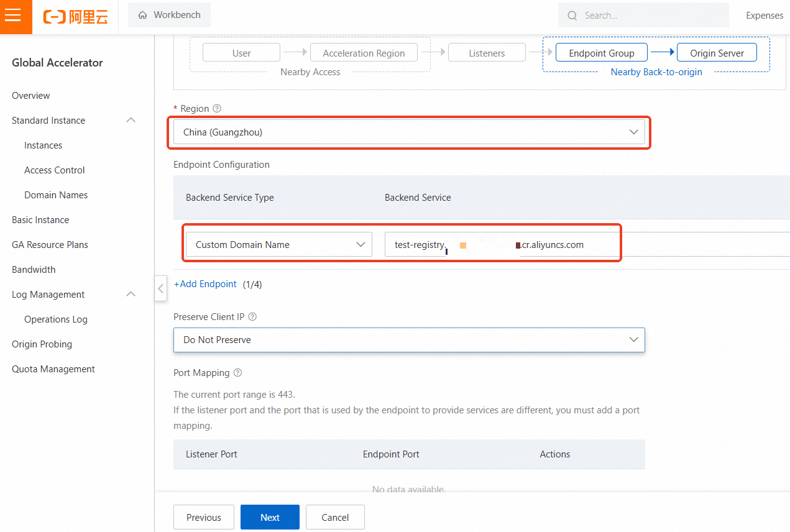
Task: Click the Preserve Client IP help icon
Action: tap(252, 317)
